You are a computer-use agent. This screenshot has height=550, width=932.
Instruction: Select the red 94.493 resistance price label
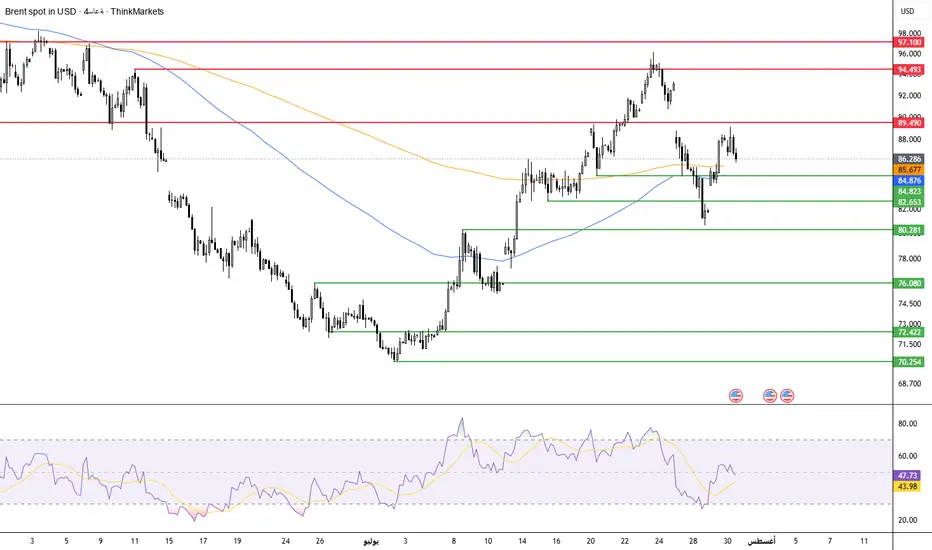click(909, 70)
